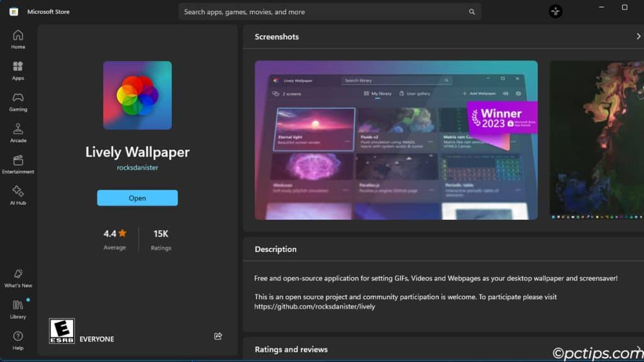Open the Gaming section
The width and height of the screenshot is (644, 362).
(x=18, y=102)
